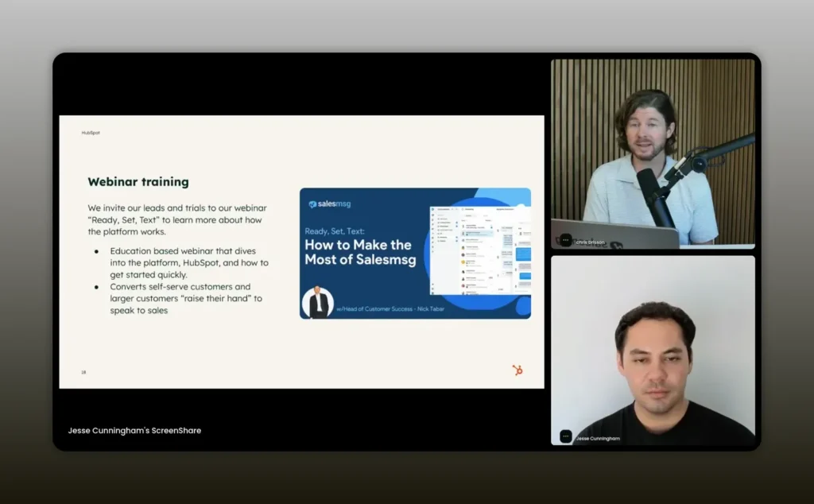Screen dimensions: 814x504
Task: Click the orange HubSpot sprocket logo on slide
Action: (x=517, y=370)
